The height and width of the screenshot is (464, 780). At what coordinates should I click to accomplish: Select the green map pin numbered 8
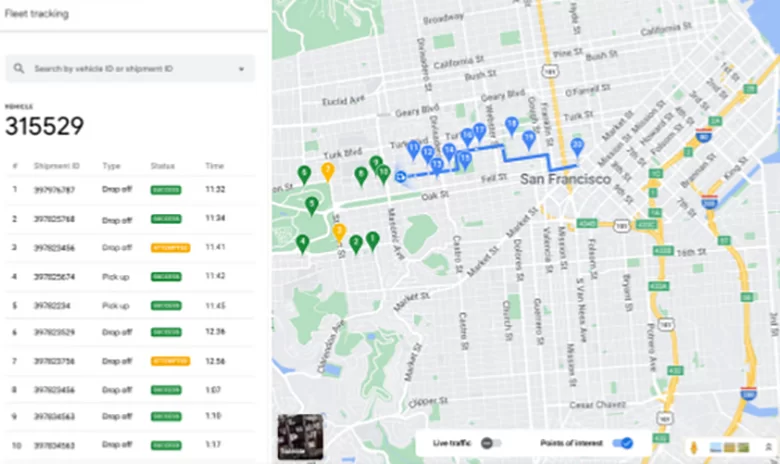click(361, 176)
